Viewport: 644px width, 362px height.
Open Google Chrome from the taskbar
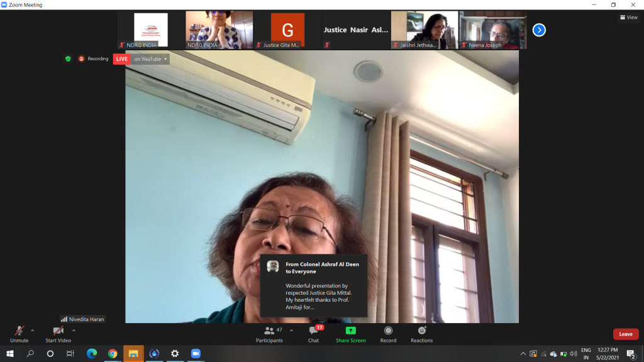pyautogui.click(x=113, y=353)
